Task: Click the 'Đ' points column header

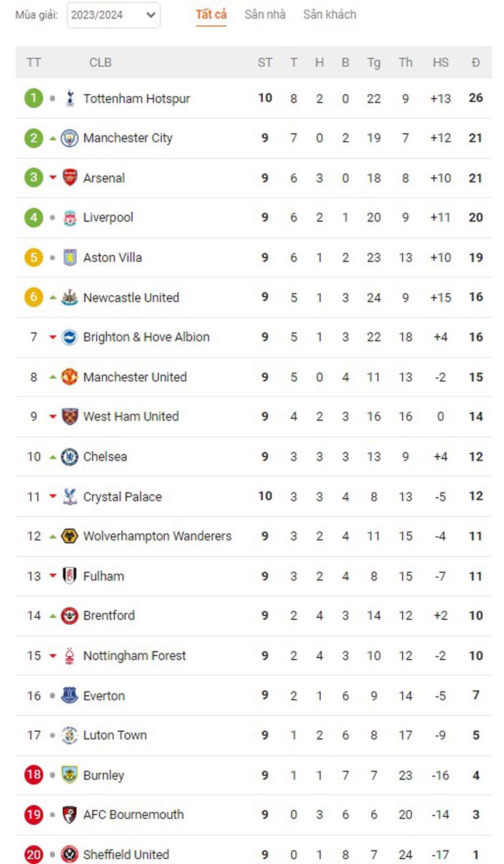Action: click(475, 63)
